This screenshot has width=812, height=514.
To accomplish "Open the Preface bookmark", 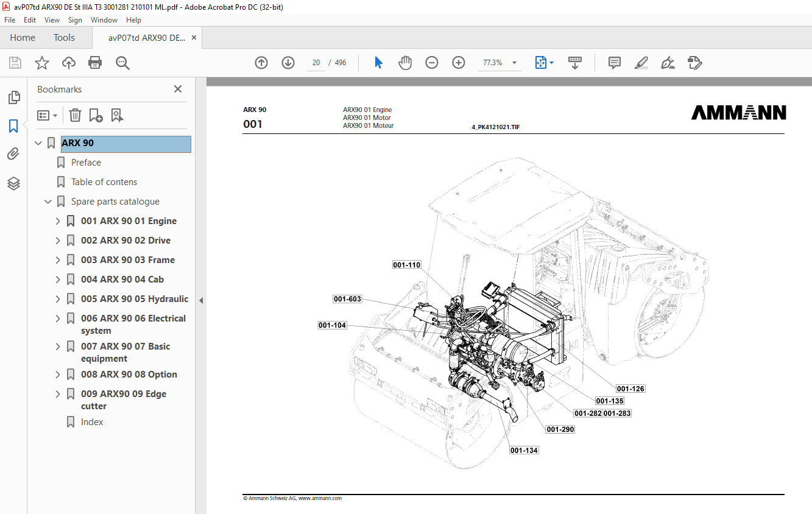I will point(86,163).
